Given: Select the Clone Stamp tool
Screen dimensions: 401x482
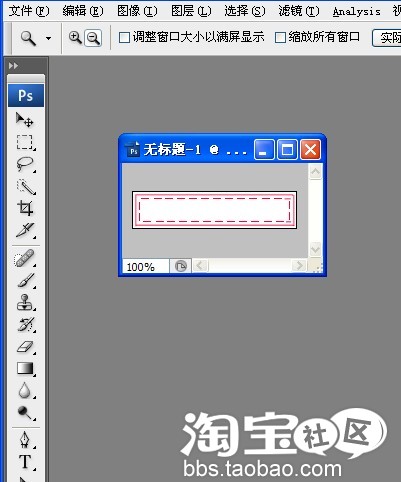Looking at the screenshot, I should pyautogui.click(x=25, y=302).
